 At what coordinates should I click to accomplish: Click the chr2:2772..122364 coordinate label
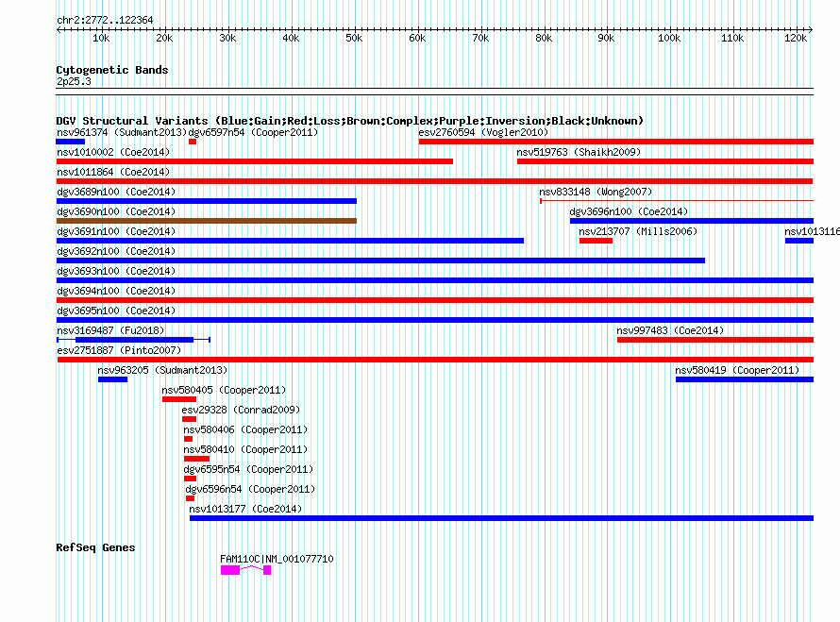coord(105,20)
